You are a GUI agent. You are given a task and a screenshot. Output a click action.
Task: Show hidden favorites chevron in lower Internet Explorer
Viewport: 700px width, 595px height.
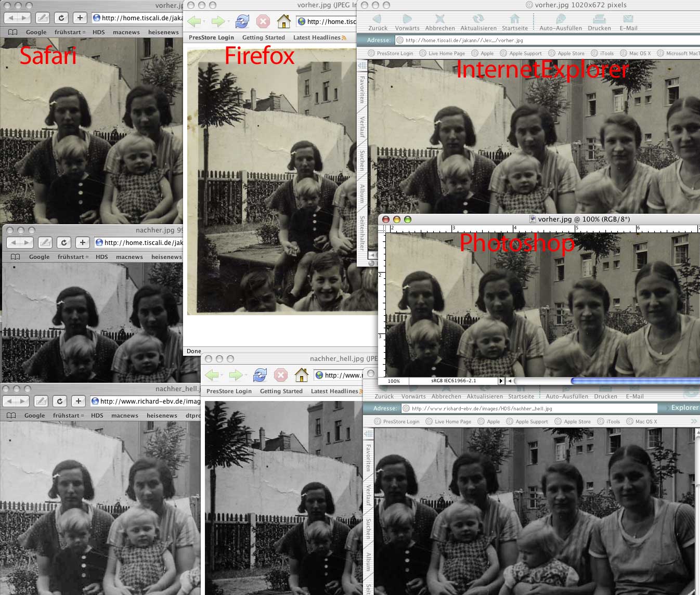(x=694, y=421)
